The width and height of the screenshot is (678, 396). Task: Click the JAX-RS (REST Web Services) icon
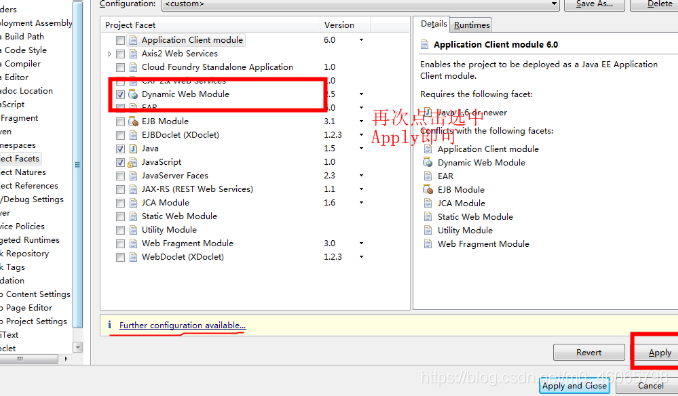133,189
